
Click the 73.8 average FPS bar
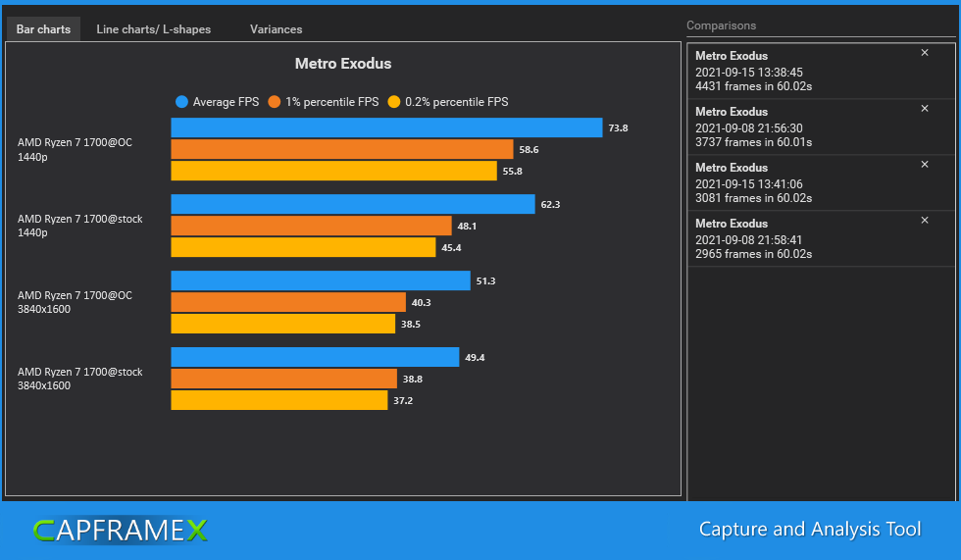(386, 127)
